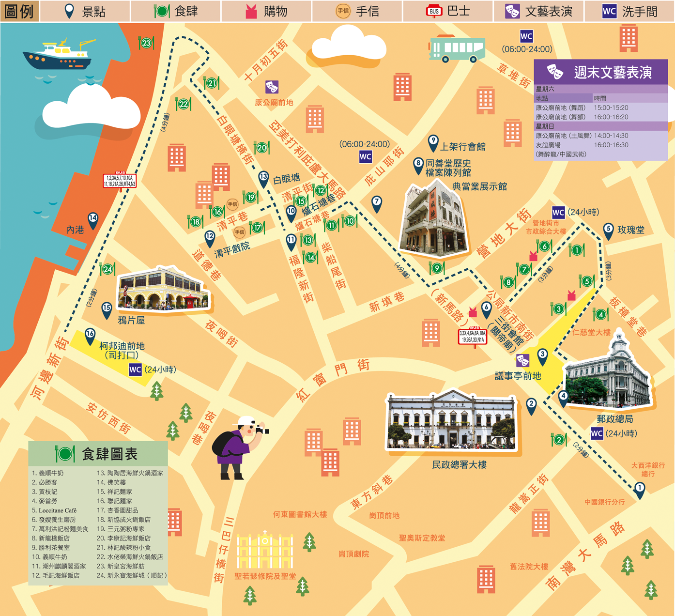The image size is (675, 616).
Task: Click the 手信 icon beside food marker 17
Action: click(240, 232)
